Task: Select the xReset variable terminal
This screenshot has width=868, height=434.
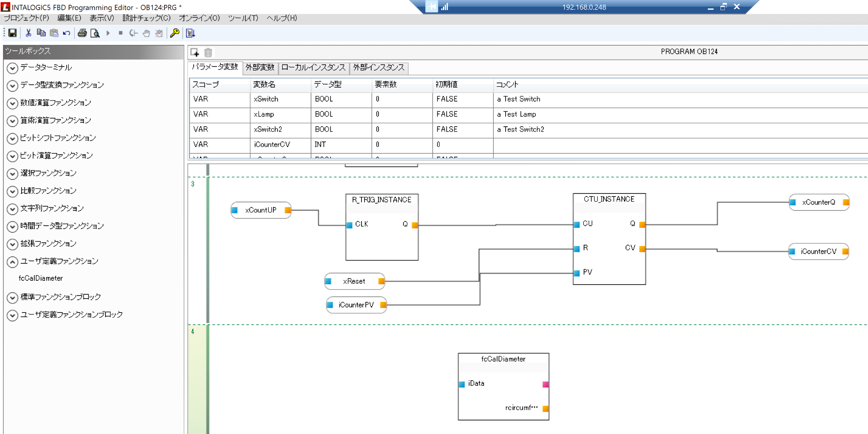Action: tap(354, 281)
